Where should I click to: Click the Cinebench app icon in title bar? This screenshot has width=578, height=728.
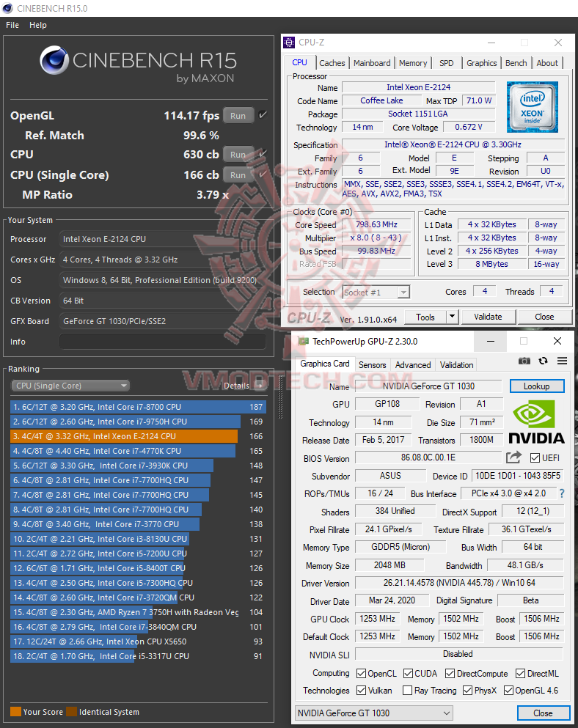coord(7,8)
